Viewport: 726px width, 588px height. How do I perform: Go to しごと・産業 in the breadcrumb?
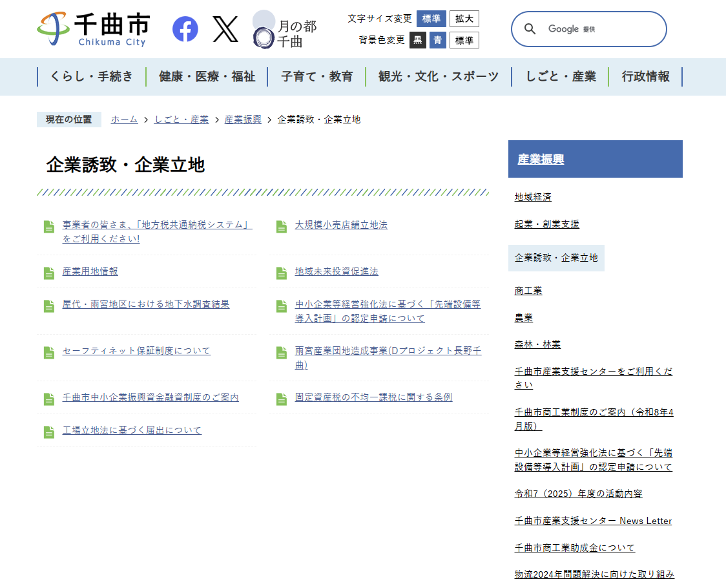point(181,120)
